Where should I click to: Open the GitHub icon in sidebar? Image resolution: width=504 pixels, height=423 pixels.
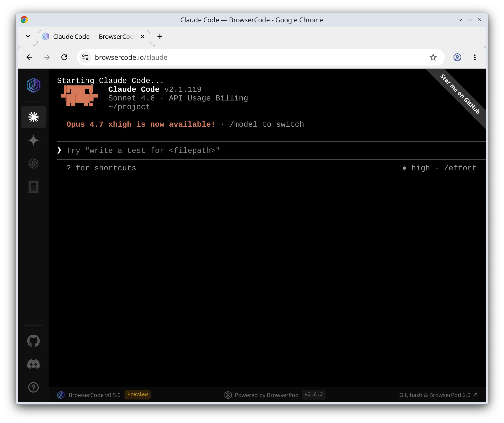33,341
